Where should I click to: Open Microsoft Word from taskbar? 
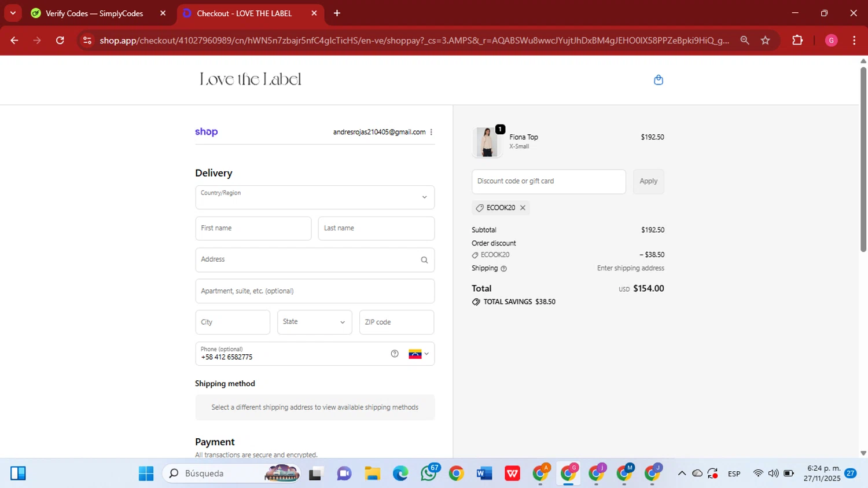[484, 474]
